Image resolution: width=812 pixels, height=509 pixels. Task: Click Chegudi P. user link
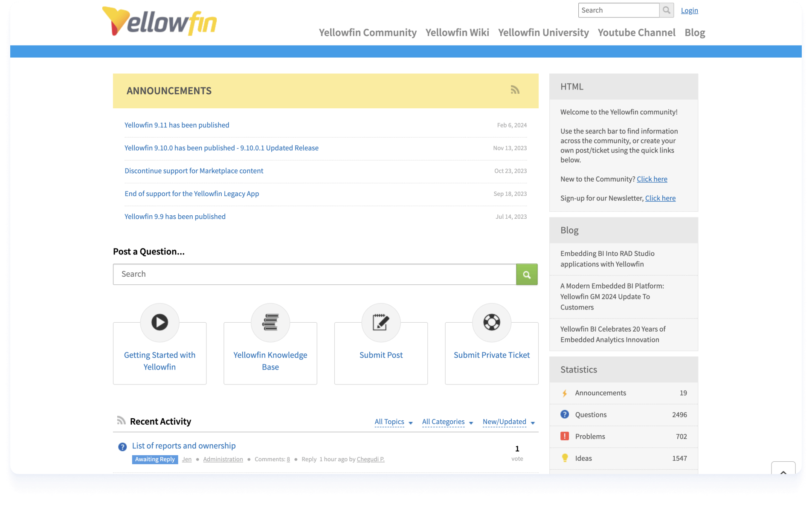pos(371,459)
